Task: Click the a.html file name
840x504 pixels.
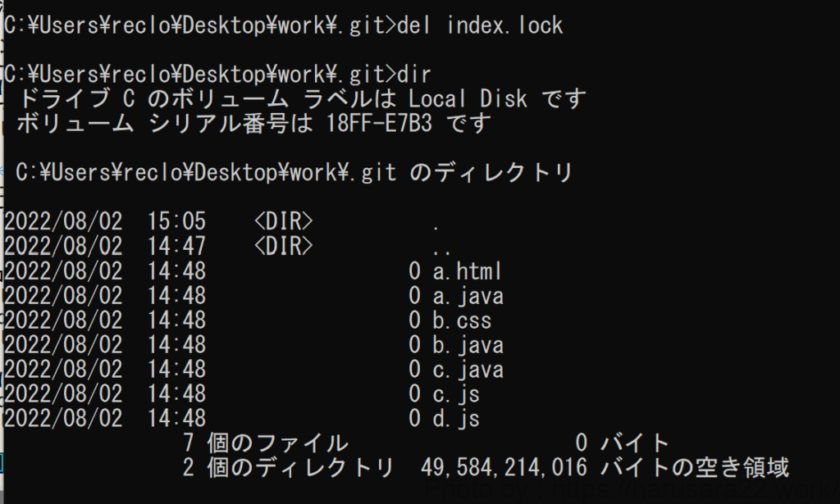Action: coord(467,270)
